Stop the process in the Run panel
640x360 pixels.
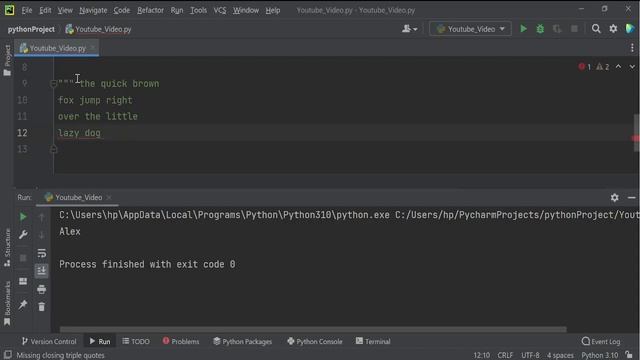point(23,258)
